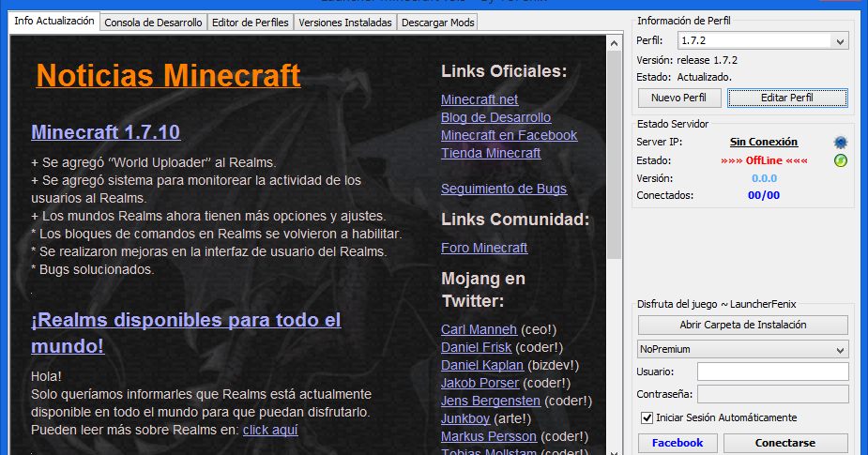Image resolution: width=868 pixels, height=455 pixels.
Task: Open the Versiones Instaladas tab
Action: [x=345, y=23]
